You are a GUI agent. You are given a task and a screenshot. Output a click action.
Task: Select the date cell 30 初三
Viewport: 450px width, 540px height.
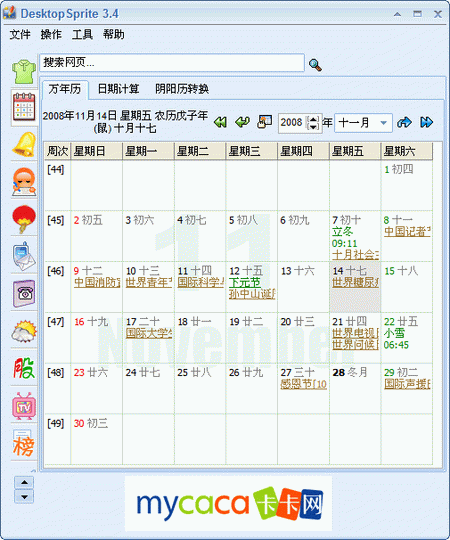click(96, 439)
